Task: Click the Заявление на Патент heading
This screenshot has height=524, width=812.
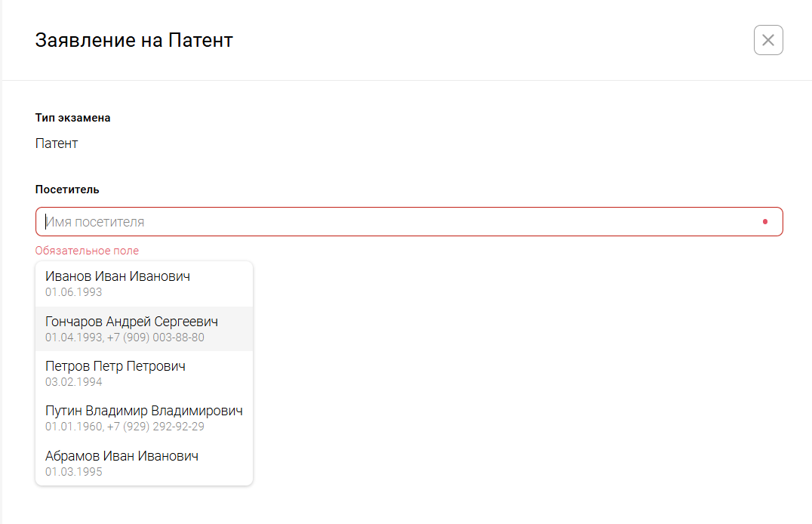Action: point(134,40)
